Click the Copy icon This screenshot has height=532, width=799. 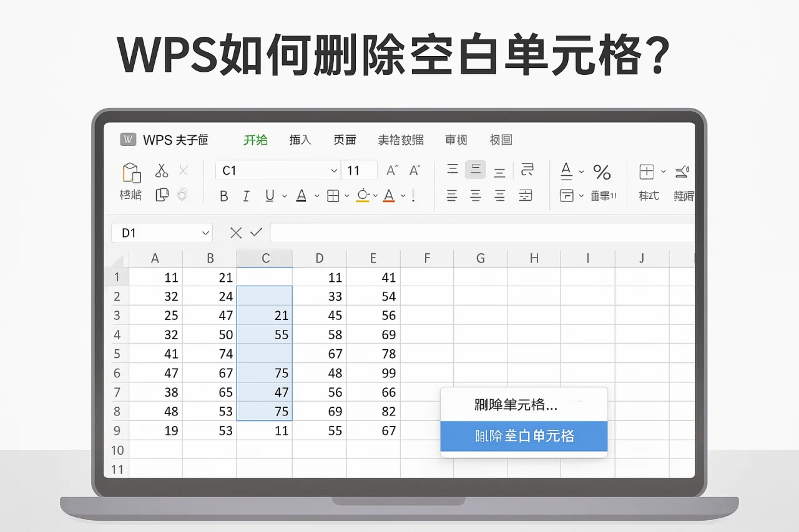[x=162, y=193]
